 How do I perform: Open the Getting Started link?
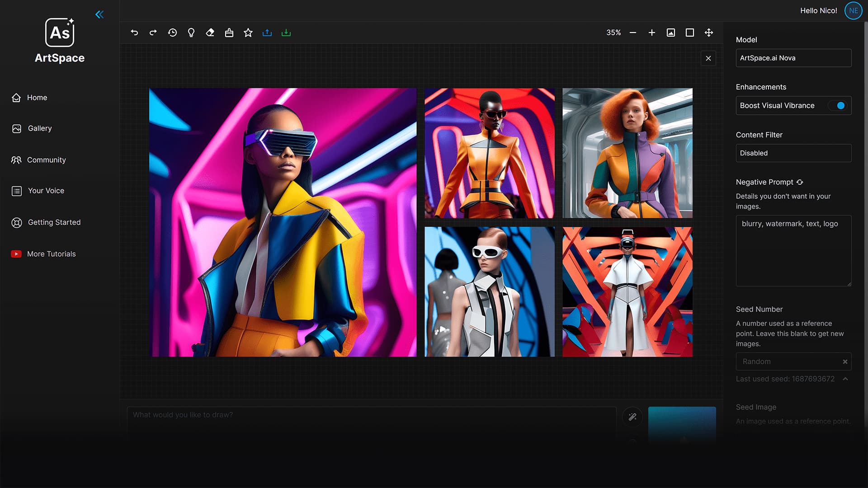point(54,222)
